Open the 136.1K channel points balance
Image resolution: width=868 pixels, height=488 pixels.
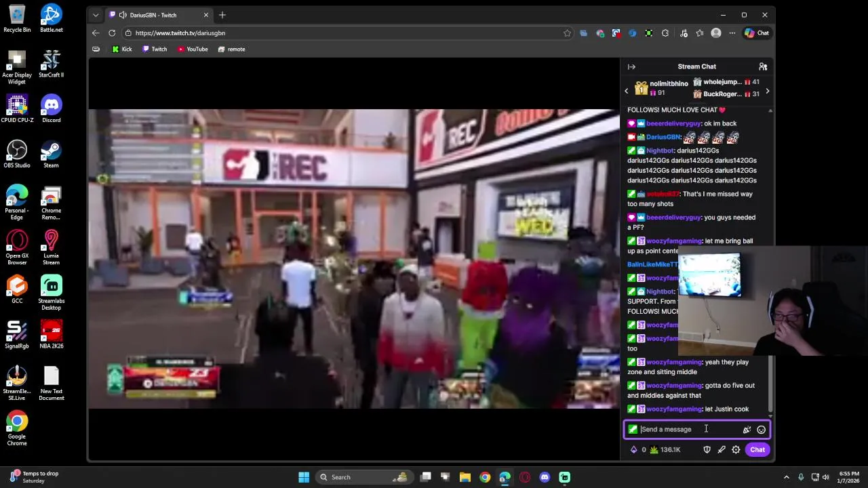coord(665,449)
